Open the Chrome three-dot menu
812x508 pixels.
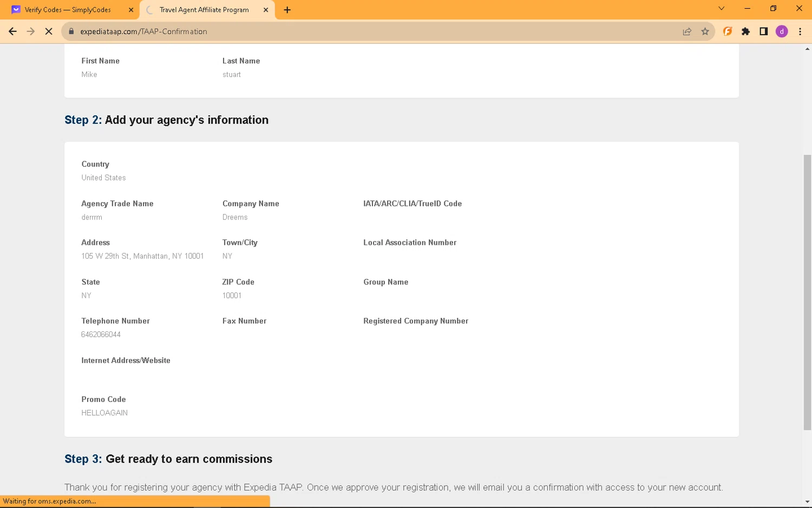800,31
